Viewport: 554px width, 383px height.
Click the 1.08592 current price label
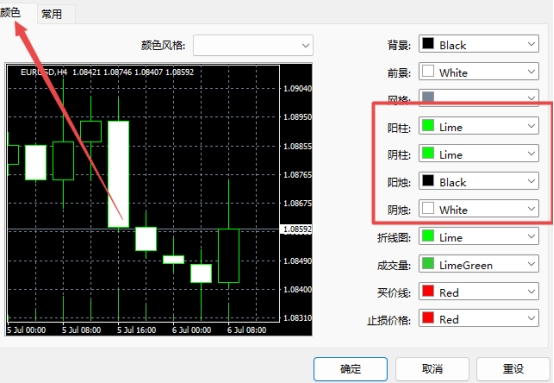click(297, 229)
